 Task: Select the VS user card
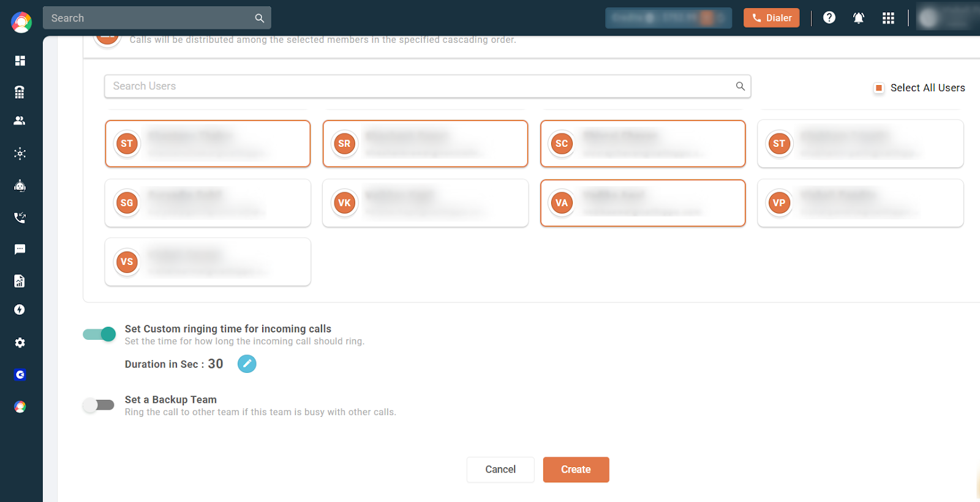tap(208, 262)
